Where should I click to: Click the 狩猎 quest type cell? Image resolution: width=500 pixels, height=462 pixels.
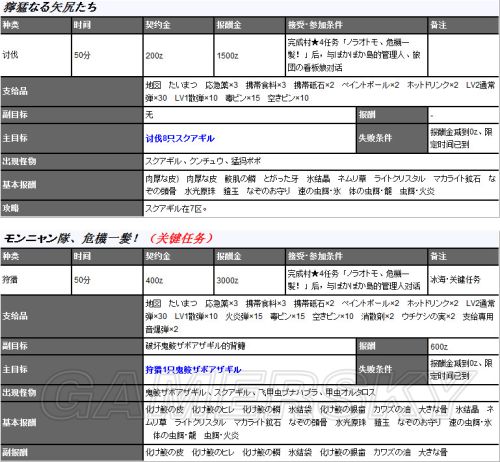pyautogui.click(x=36, y=280)
